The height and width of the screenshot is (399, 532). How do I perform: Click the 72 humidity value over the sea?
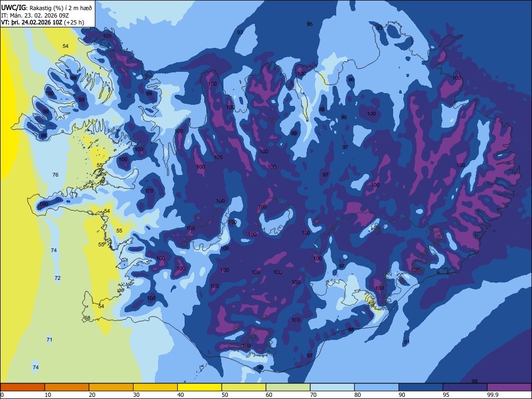[57, 278]
